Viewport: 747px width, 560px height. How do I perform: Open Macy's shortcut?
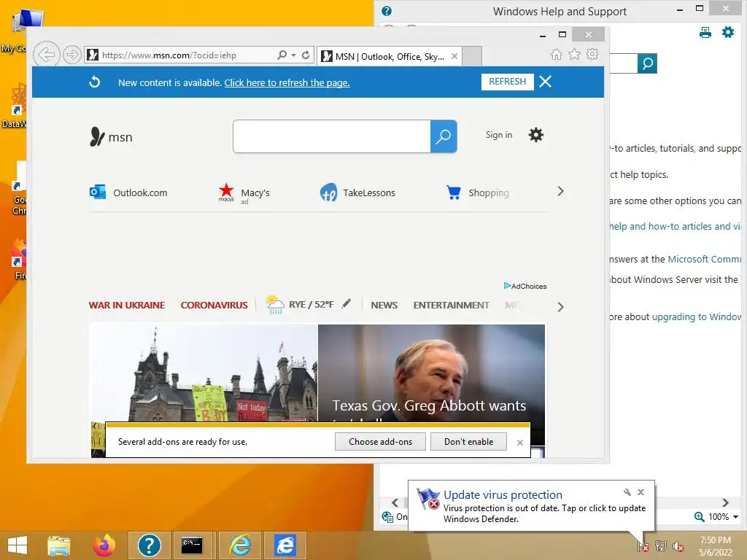point(244,192)
